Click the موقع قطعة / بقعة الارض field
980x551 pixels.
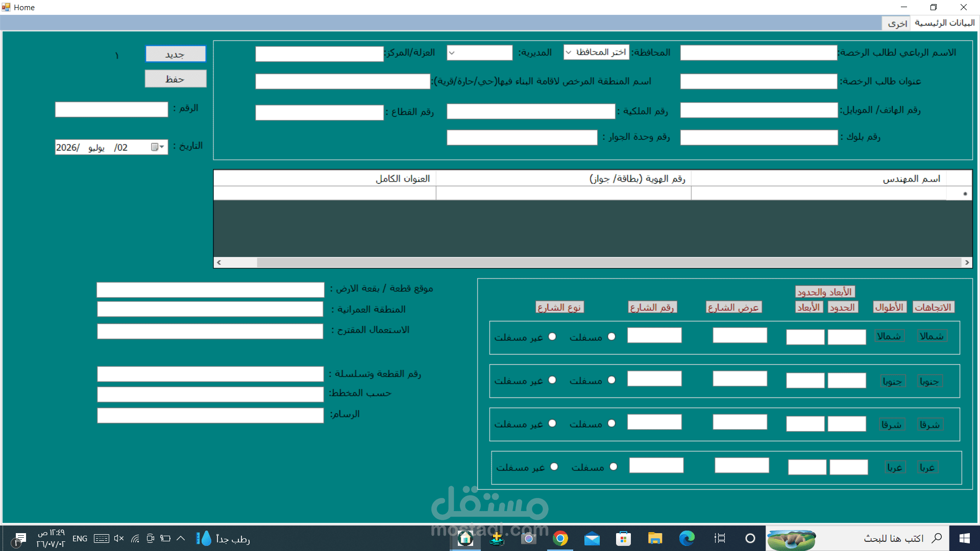click(210, 290)
